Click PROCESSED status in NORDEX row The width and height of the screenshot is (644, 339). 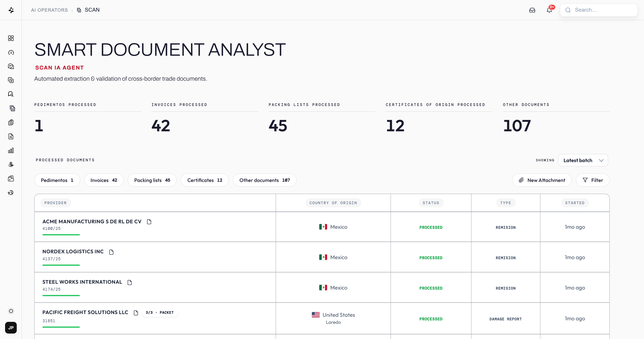[x=431, y=258]
